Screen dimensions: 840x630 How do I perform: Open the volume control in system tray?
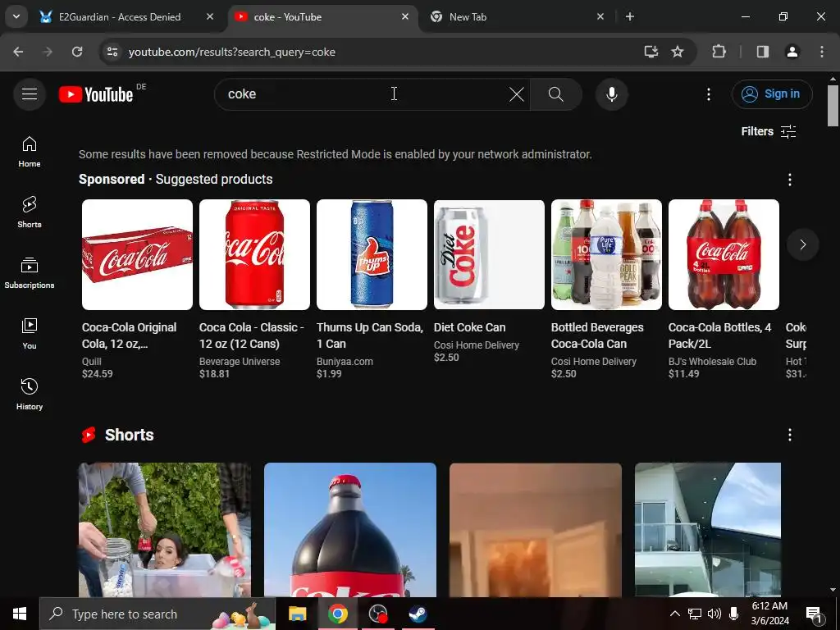tap(714, 614)
